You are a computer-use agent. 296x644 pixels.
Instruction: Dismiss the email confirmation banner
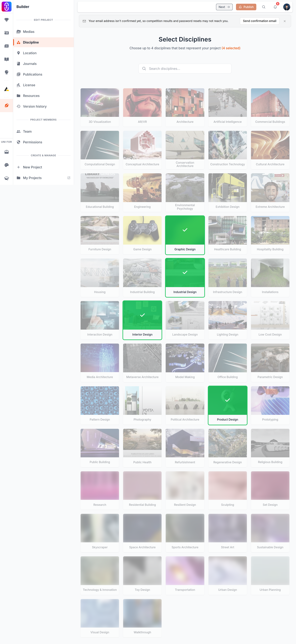(x=284, y=21)
